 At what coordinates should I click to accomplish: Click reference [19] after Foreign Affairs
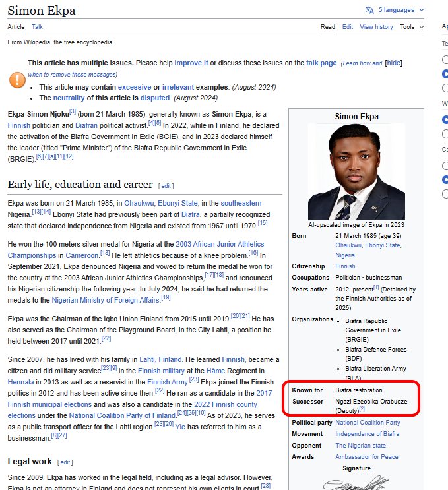(166, 297)
